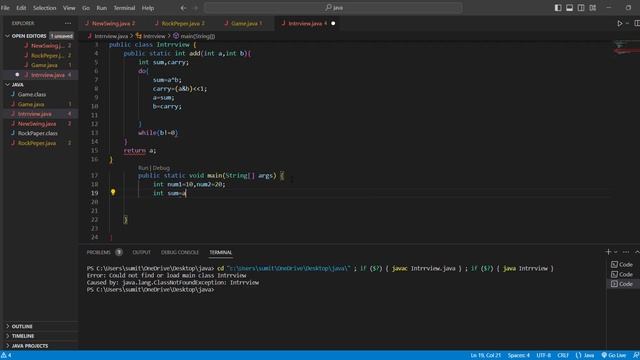
Task: Open Explorer more actions ellipsis
Action: pos(68,24)
